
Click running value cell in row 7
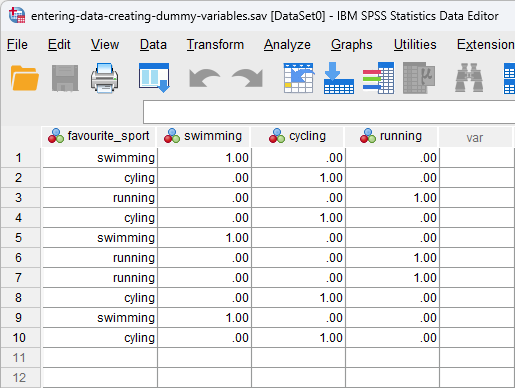click(393, 278)
